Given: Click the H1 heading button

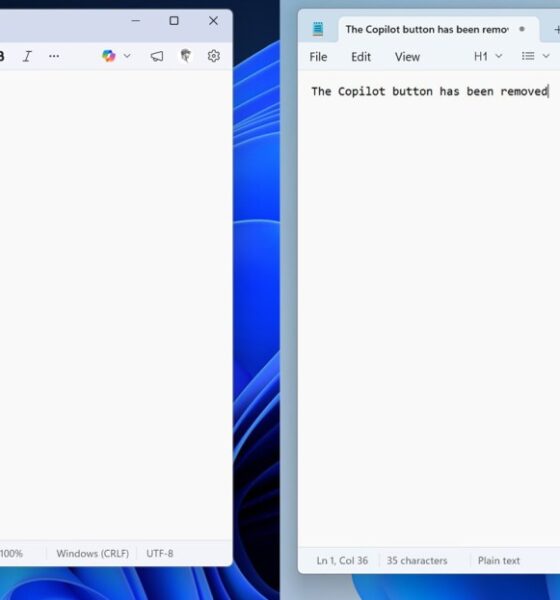Looking at the screenshot, I should [481, 57].
